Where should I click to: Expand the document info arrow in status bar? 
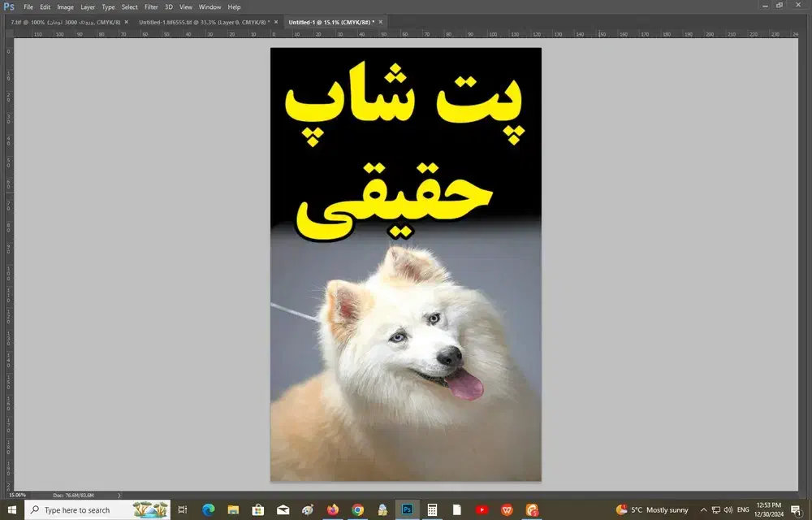119,495
